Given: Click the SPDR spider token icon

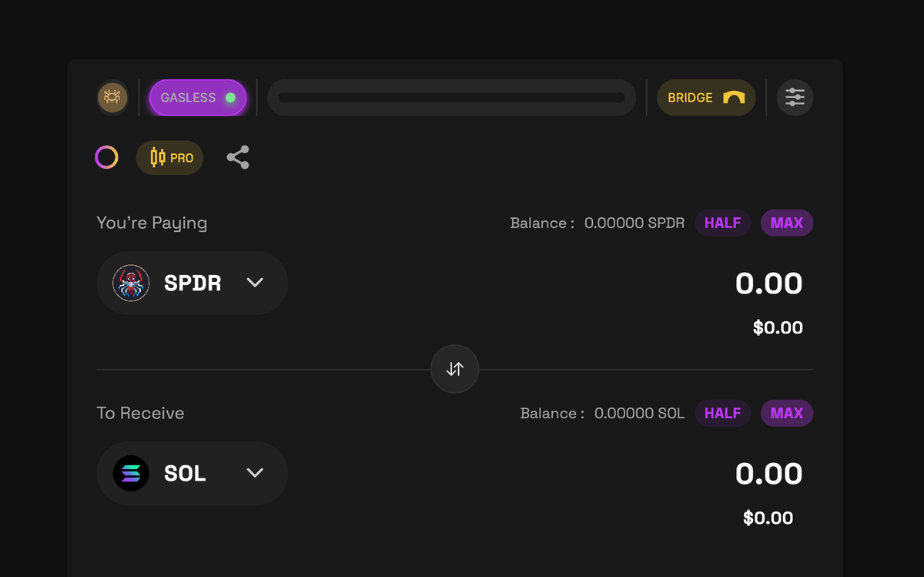Looking at the screenshot, I should click(131, 283).
